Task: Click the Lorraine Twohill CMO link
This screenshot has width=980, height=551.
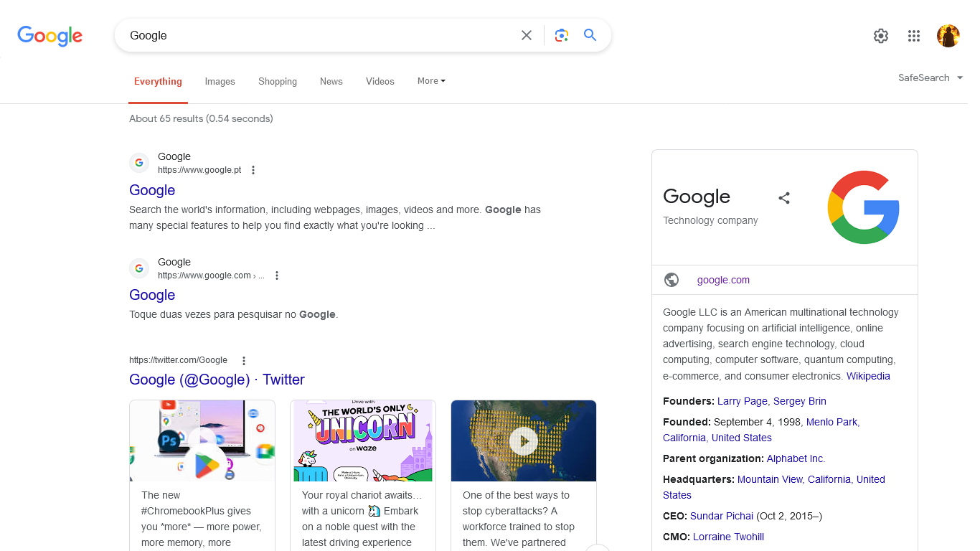Action: [728, 537]
